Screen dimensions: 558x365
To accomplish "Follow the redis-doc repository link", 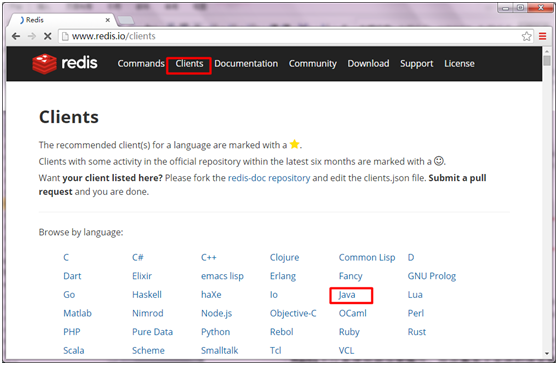I will 269,178.
